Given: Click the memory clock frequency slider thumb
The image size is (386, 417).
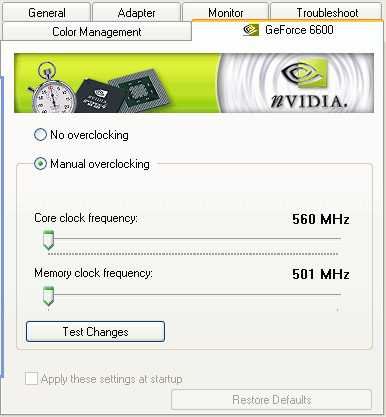Looking at the screenshot, I should pos(49,296).
